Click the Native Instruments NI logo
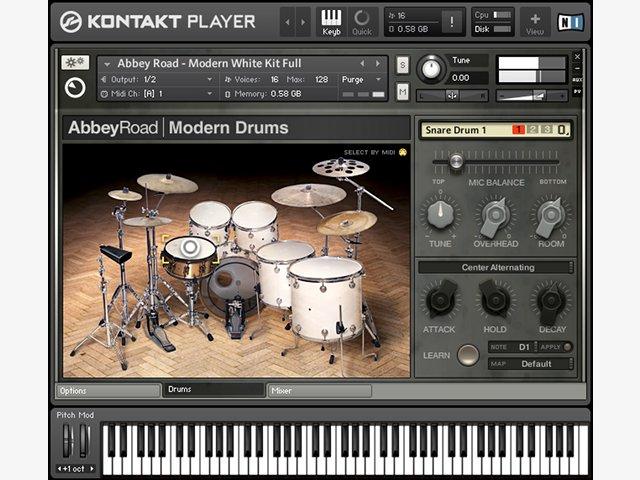Screen dimensions: 640x480 coord(570,22)
